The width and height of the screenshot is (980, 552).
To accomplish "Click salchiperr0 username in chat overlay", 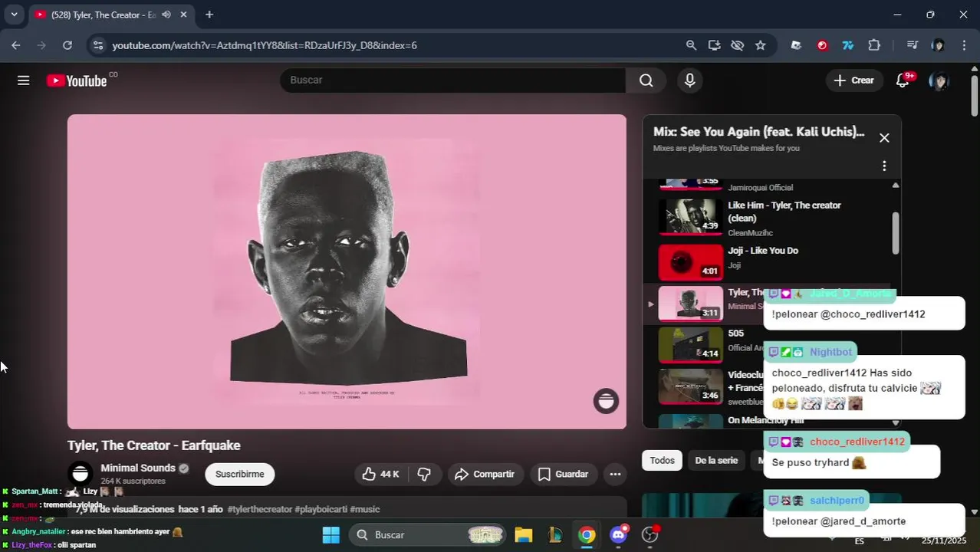I will click(x=837, y=501).
